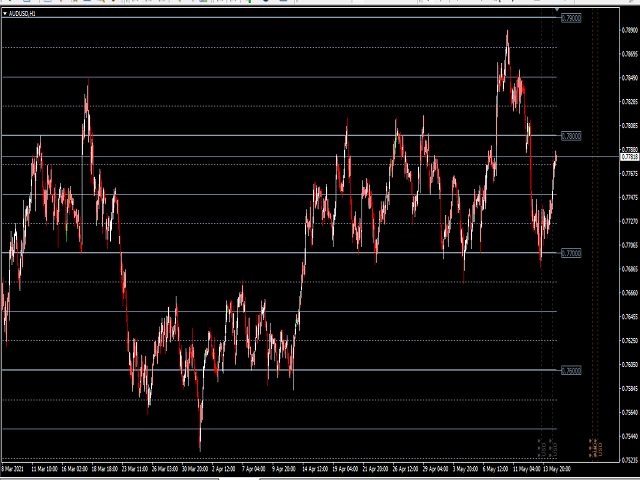Click the current price tag 0.77918 on axis
Viewport: 640px width, 480px height.
630,157
